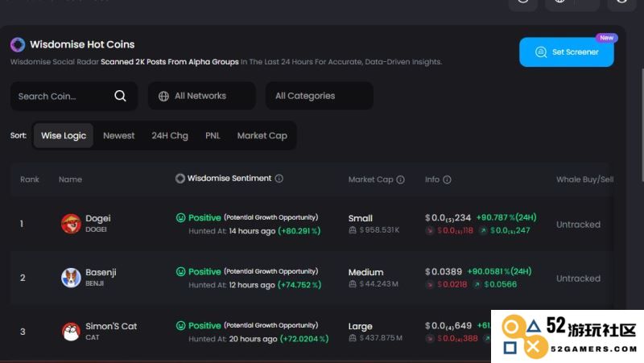Screen dimensions: 644x363
Task: Click the Set Screener button
Action: pyautogui.click(x=567, y=52)
